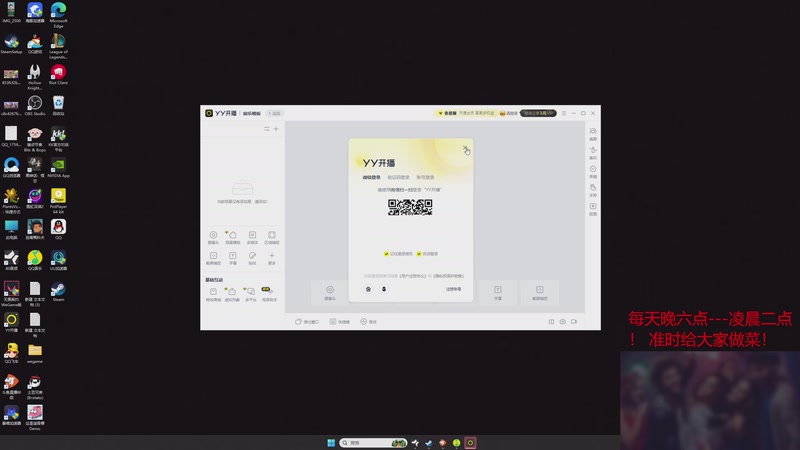
Task: Click the taskbar search box
Action: pyautogui.click(x=373, y=443)
